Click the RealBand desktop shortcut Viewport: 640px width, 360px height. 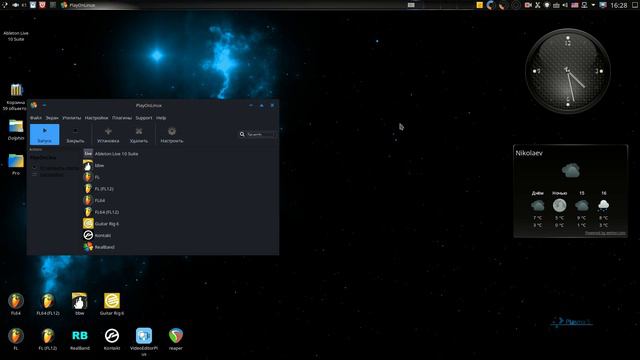80,339
